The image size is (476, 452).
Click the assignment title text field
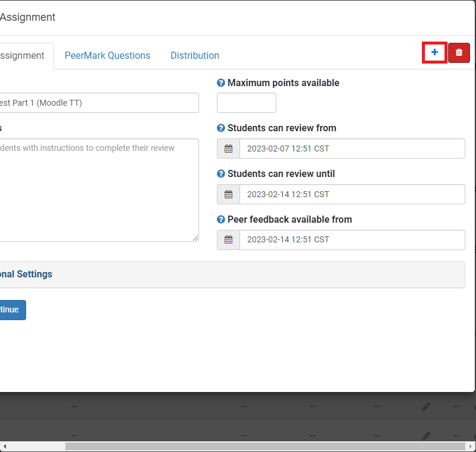[x=99, y=102]
